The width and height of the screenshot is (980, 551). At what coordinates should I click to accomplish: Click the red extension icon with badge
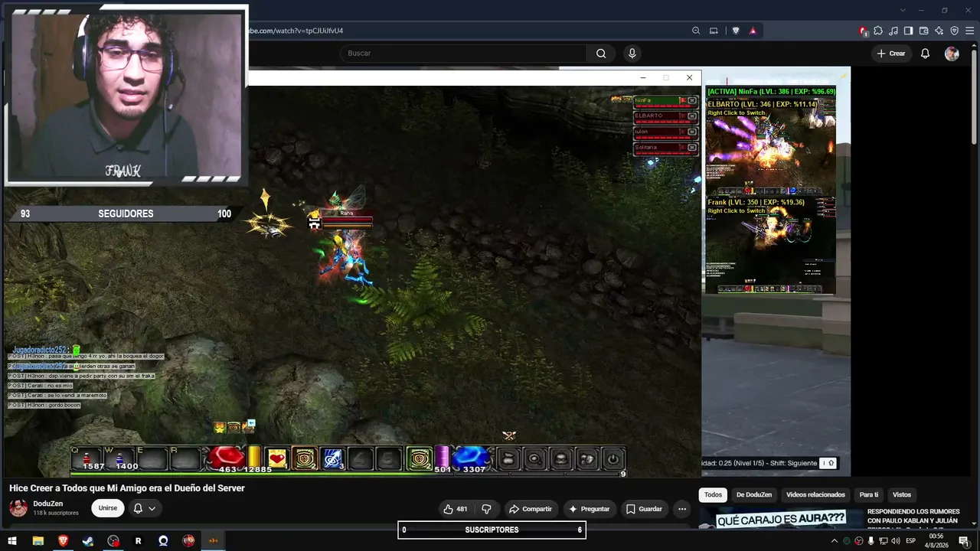point(864,31)
